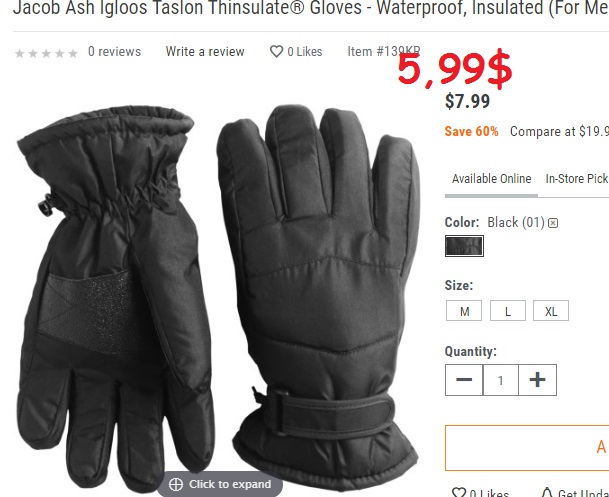Choose the black color swatch

point(464,246)
